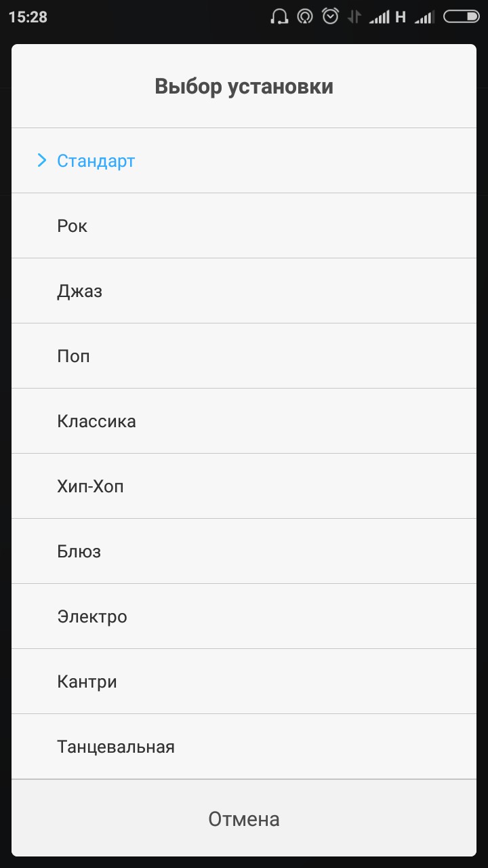Viewport: 488px width, 868px height.
Task: Choose the Кантри preset
Action: point(244,682)
